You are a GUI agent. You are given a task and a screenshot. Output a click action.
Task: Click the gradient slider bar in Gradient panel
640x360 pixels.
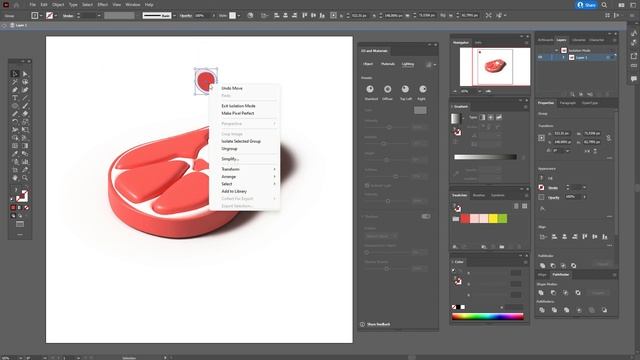pos(485,157)
